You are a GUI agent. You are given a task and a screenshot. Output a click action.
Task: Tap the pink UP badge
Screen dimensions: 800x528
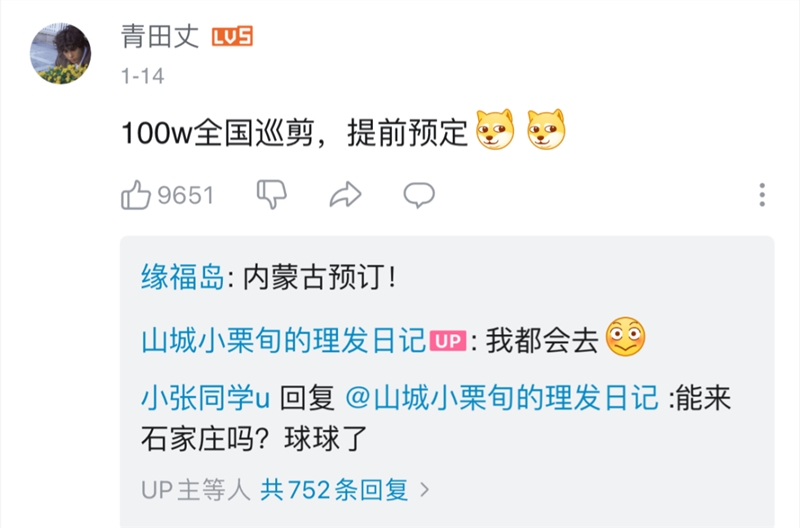pyautogui.click(x=447, y=341)
